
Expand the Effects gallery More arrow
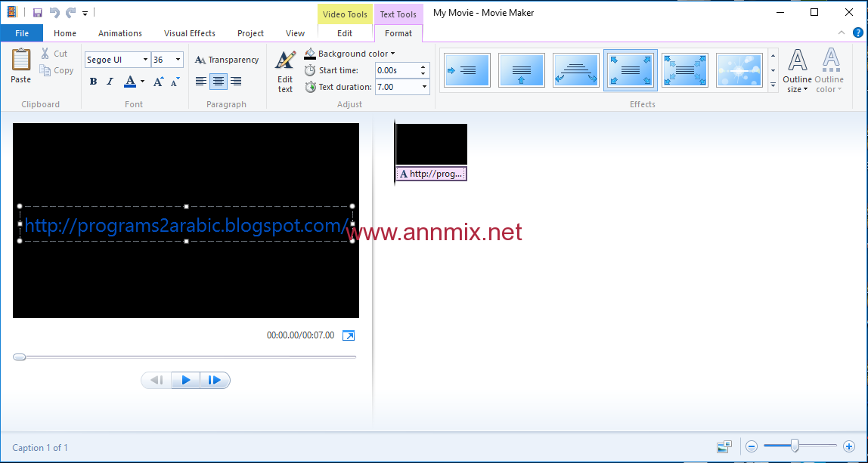pyautogui.click(x=773, y=84)
